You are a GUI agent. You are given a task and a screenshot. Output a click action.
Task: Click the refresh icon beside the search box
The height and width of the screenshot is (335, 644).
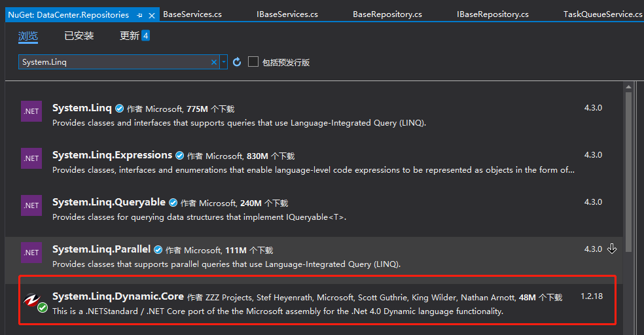237,62
